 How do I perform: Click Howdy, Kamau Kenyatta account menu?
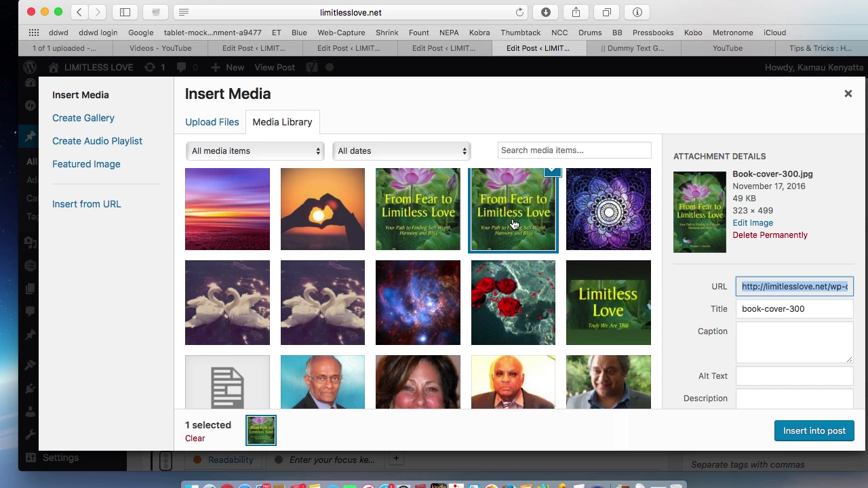[814, 67]
